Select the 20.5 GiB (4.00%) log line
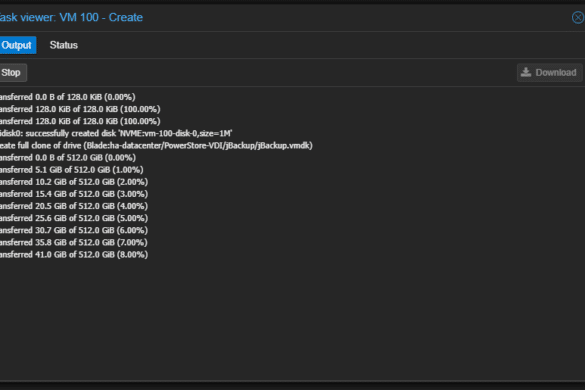The image size is (585, 390). 74,206
